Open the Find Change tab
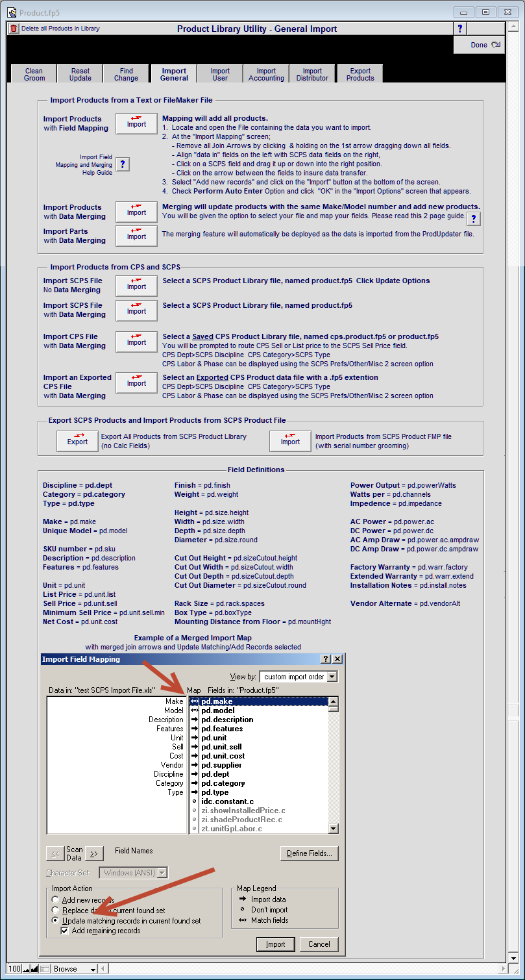Screen dimensions: 525x980 [126, 74]
